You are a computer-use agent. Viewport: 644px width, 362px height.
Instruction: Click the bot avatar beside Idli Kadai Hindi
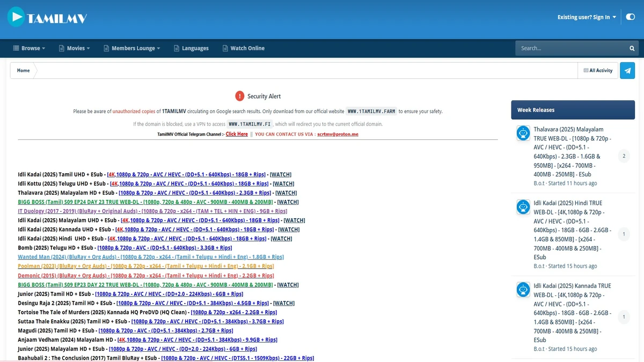click(x=523, y=206)
